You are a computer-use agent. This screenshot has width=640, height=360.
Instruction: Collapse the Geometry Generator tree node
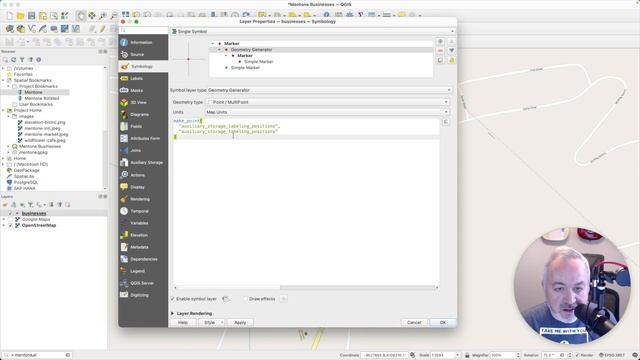click(x=219, y=50)
